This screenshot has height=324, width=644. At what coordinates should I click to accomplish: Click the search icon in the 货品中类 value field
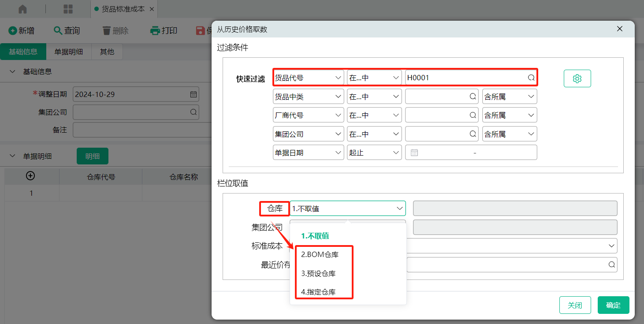473,97
